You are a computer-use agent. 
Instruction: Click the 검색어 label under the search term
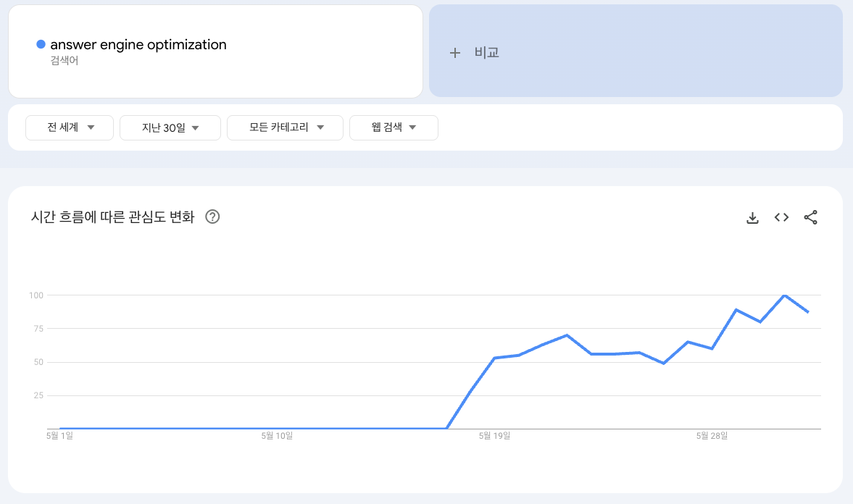click(65, 61)
